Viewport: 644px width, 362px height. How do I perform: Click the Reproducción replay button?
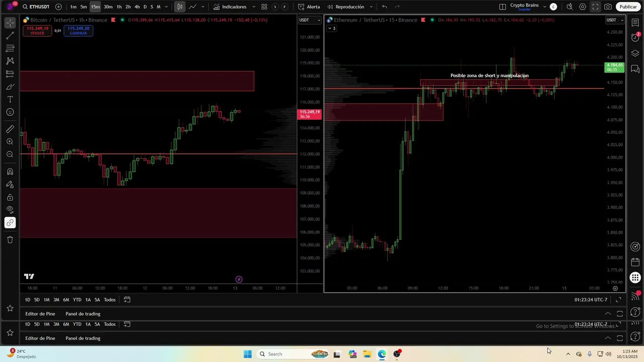(346, 7)
